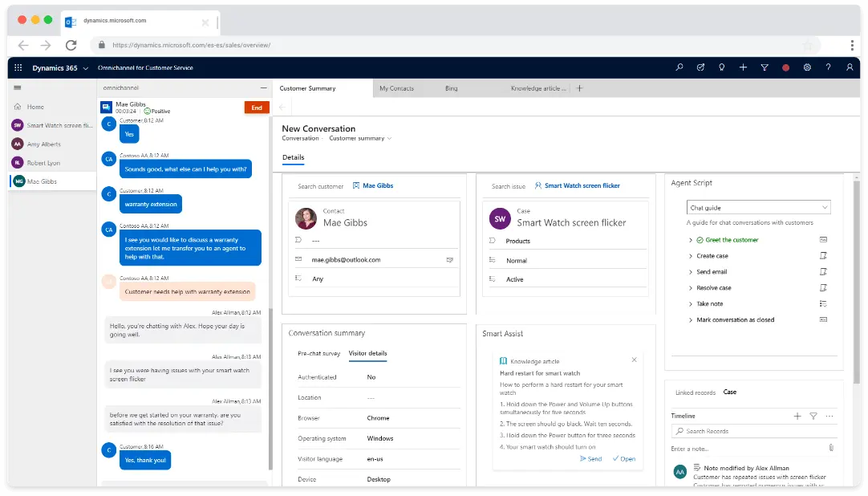The width and height of the screenshot is (868, 496).
Task: Click the attachment paperclip in the note field
Action: pos(830,448)
